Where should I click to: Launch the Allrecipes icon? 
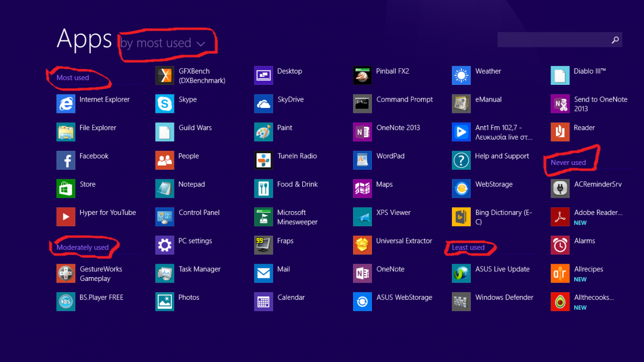560,273
